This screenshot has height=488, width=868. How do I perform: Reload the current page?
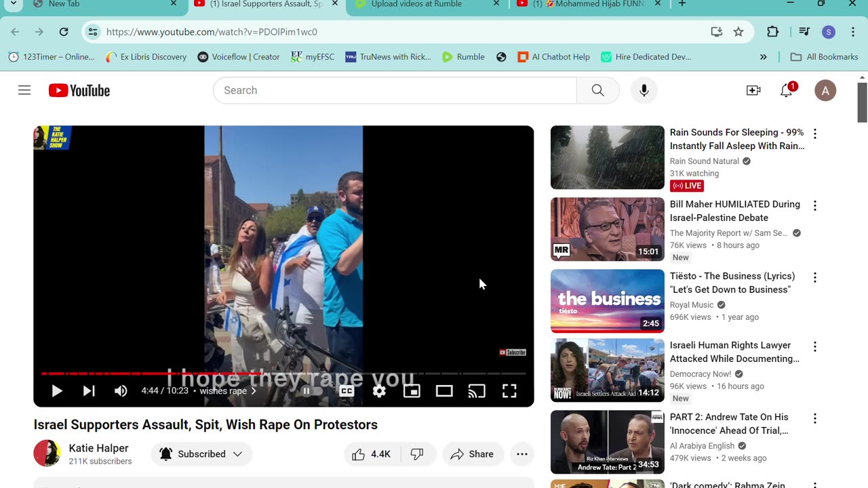(x=64, y=32)
